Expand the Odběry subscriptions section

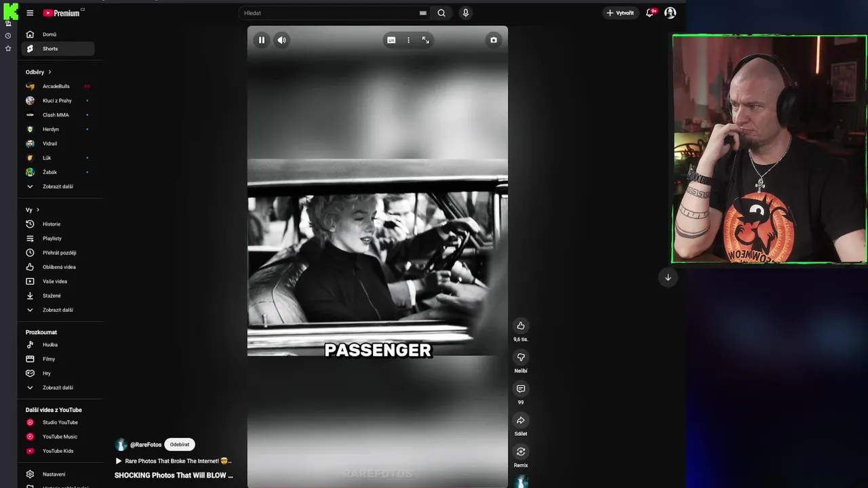[x=39, y=72]
